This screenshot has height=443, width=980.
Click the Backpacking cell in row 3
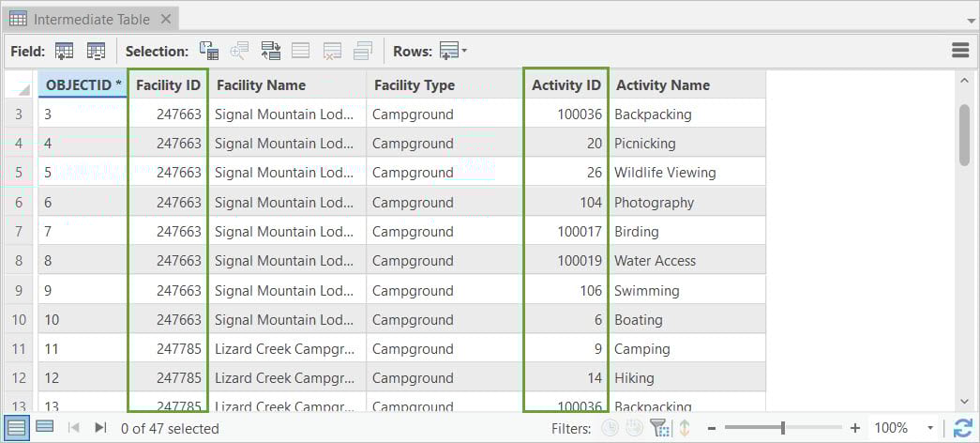[x=687, y=114]
